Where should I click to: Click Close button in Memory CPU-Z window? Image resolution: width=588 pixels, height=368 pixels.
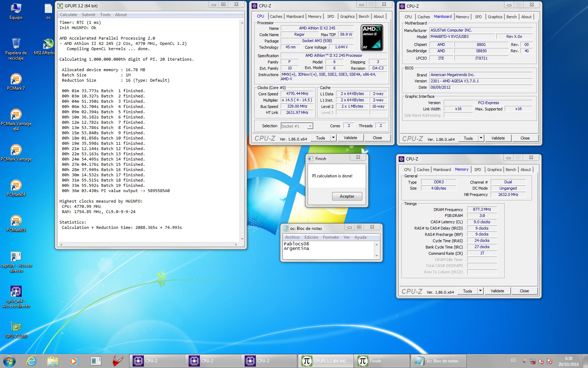524,291
